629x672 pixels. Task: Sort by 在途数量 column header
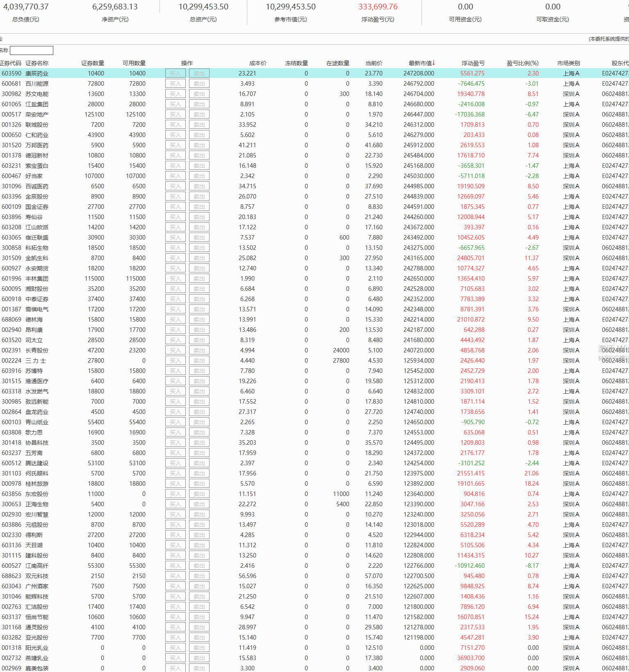click(x=338, y=63)
